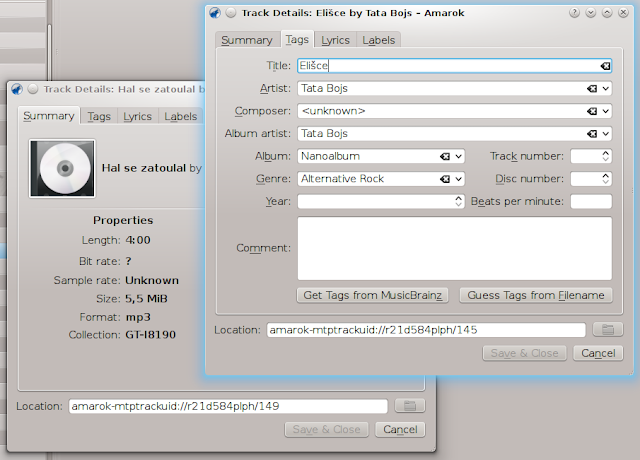The image size is (640, 460).
Task: Clear the Album field with its erase icon
Action: [x=445, y=156]
